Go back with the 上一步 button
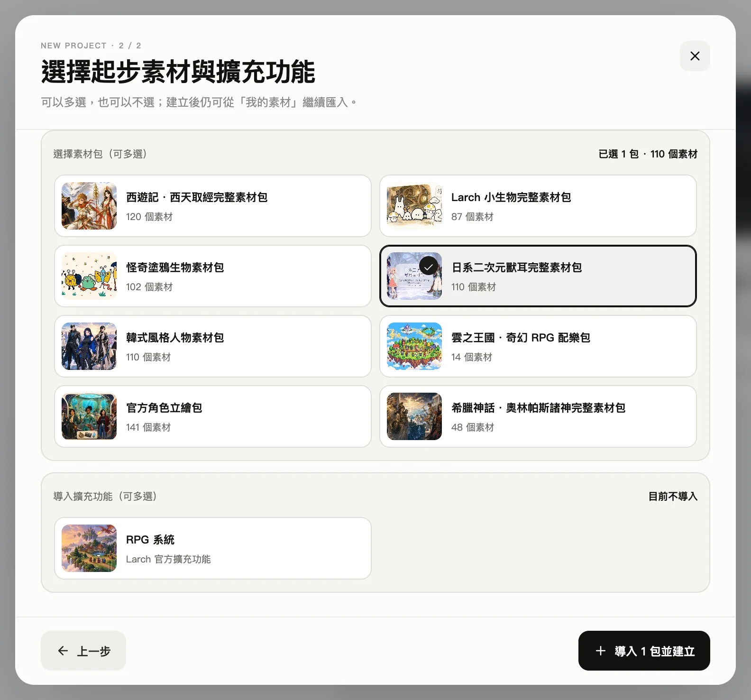Image resolution: width=751 pixels, height=700 pixels. 83,651
